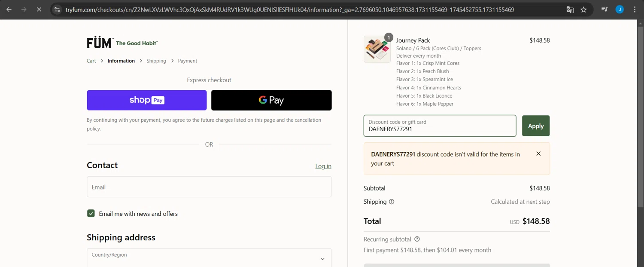Viewport: 644px width, 267px height.
Task: Bookmark this page with the star icon
Action: 583,9
